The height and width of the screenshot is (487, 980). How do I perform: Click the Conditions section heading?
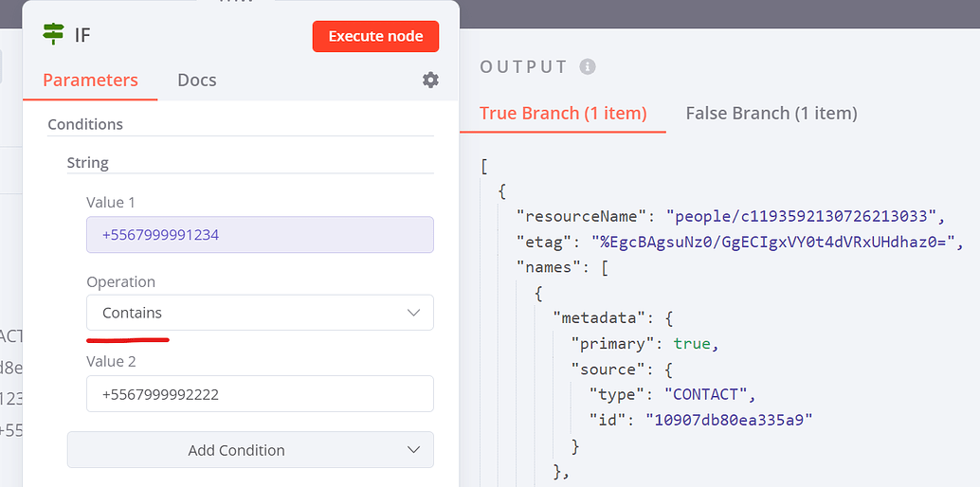(x=85, y=124)
